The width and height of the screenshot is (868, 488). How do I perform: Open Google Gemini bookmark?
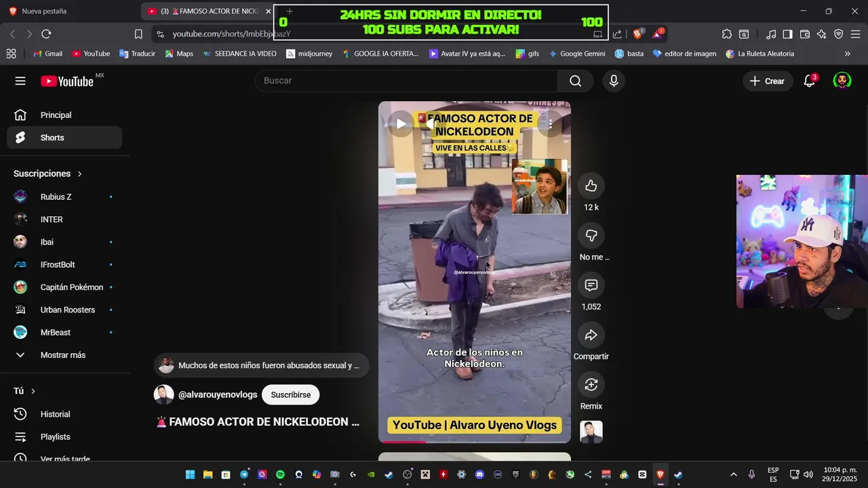576,54
